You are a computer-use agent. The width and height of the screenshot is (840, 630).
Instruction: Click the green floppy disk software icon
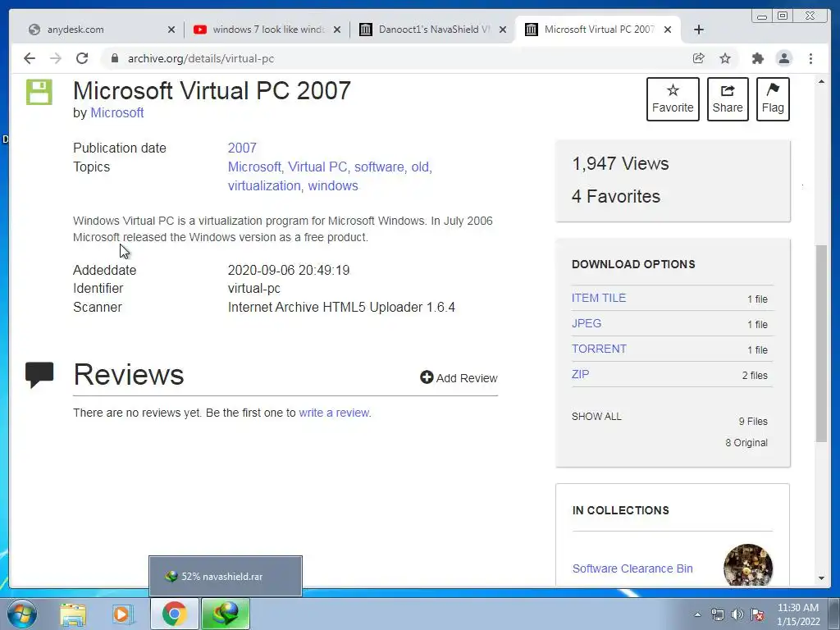pyautogui.click(x=39, y=92)
